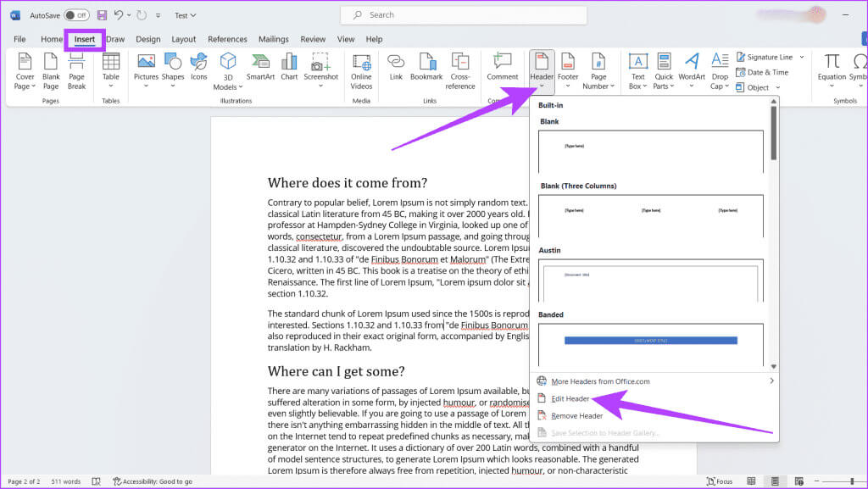Select the SmartArt icon
Screen dimensions: 868x489
coord(260,69)
